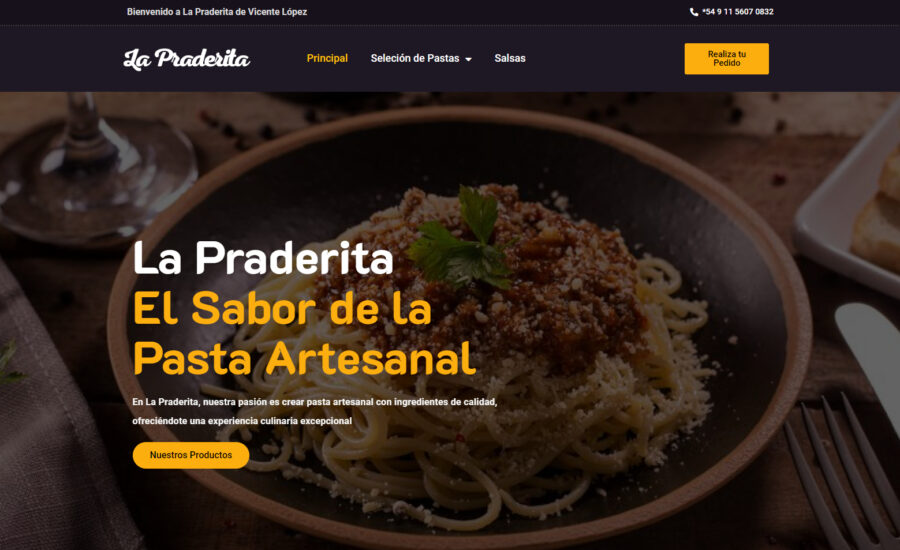Click the Nuestros Productos button

pos(191,455)
